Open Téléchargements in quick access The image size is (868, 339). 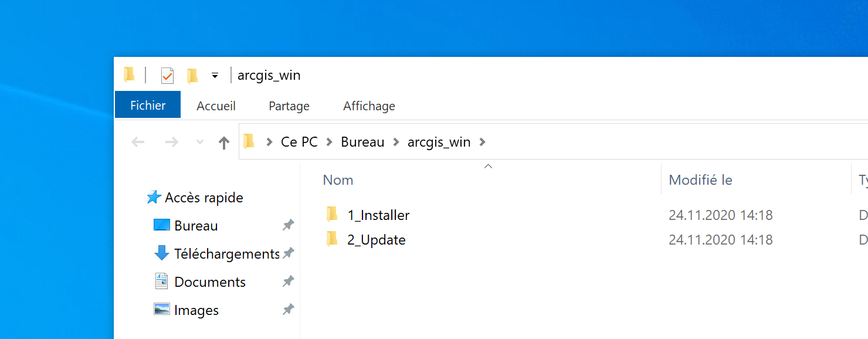tap(226, 254)
